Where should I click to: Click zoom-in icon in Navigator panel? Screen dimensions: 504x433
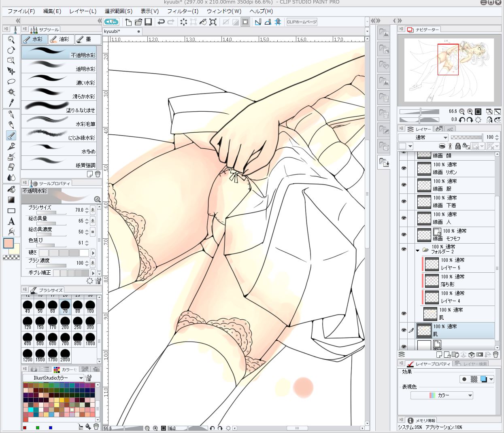(470, 111)
